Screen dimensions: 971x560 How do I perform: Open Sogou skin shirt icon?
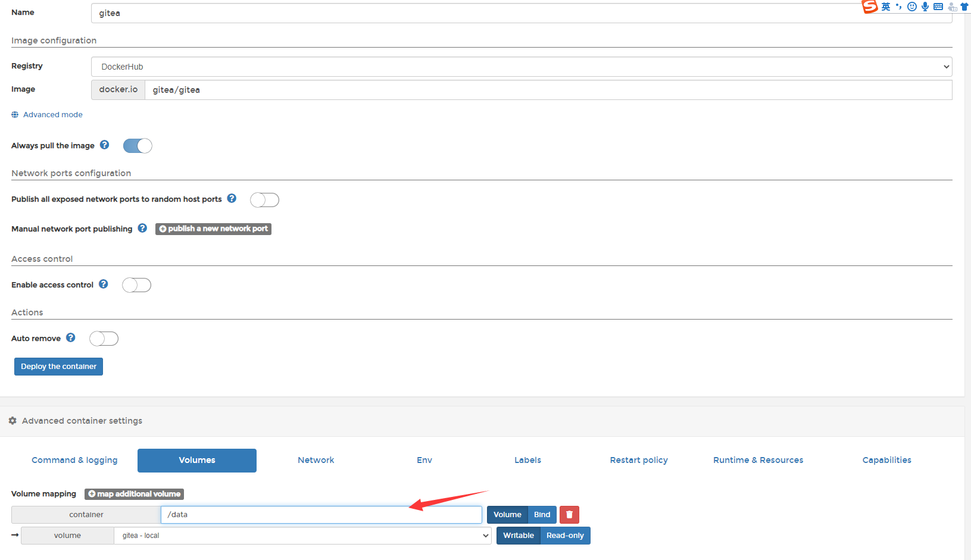point(964,7)
